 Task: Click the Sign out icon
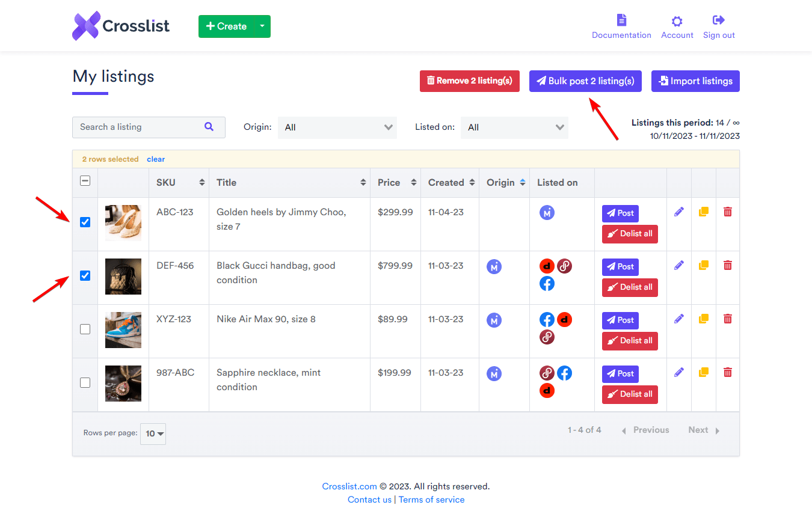[x=719, y=20]
